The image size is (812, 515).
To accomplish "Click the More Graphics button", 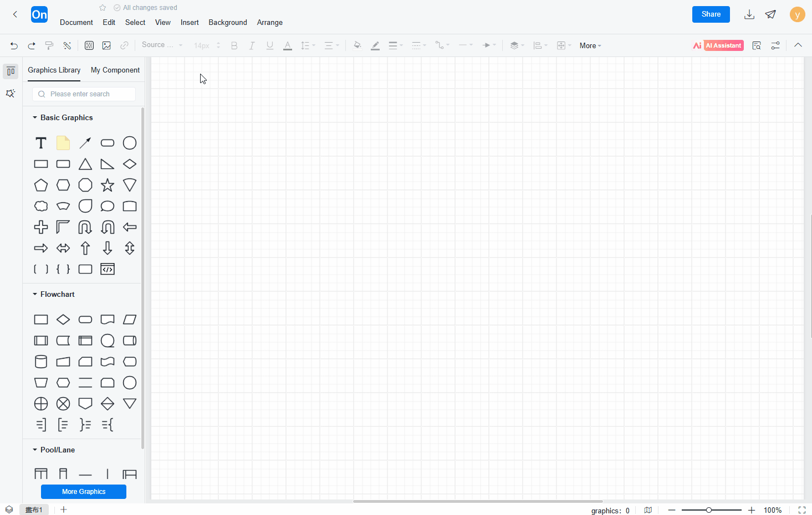I will coord(84,492).
